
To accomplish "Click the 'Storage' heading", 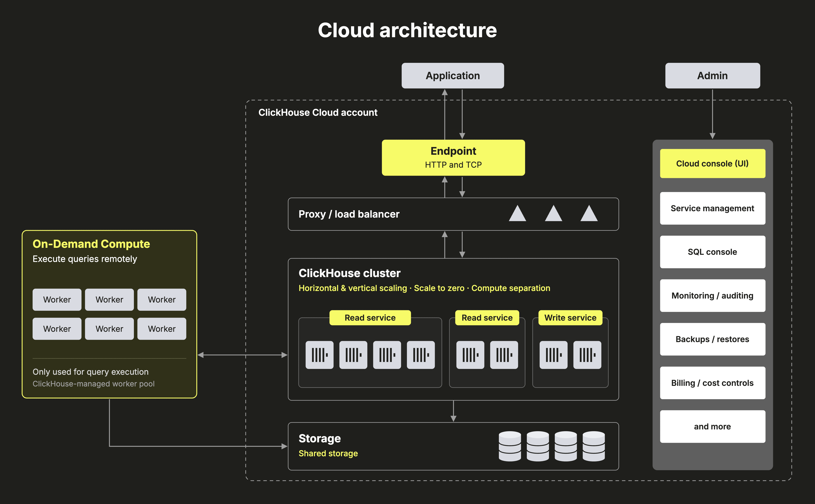I will coord(320,438).
